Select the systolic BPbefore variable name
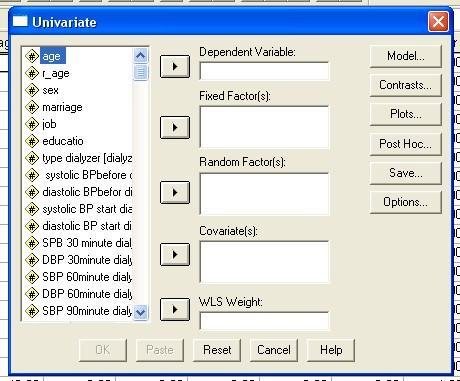The height and width of the screenshot is (381, 460). 88,175
